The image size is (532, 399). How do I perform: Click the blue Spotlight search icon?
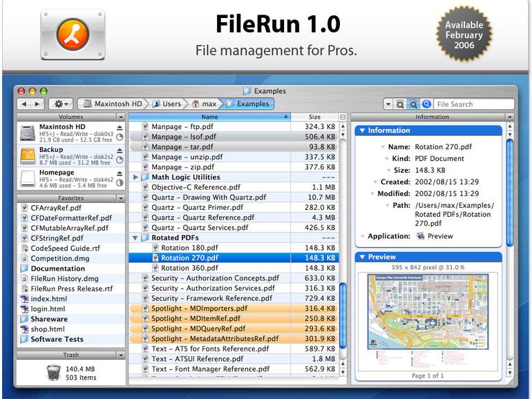click(426, 104)
